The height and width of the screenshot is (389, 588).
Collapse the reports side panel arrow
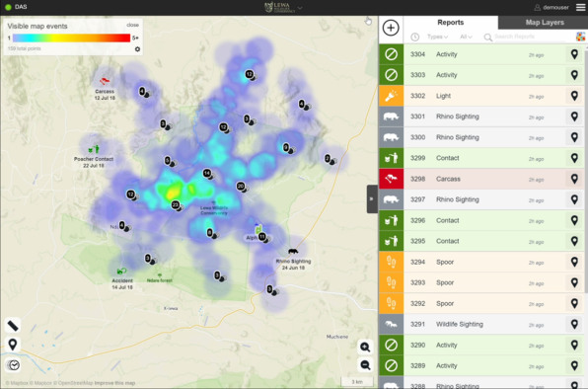click(372, 198)
